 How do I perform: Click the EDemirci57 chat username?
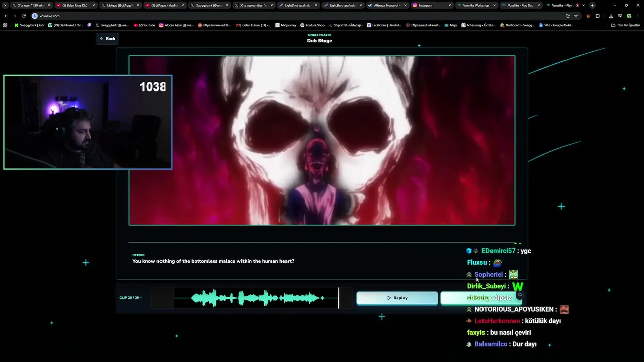tap(498, 251)
